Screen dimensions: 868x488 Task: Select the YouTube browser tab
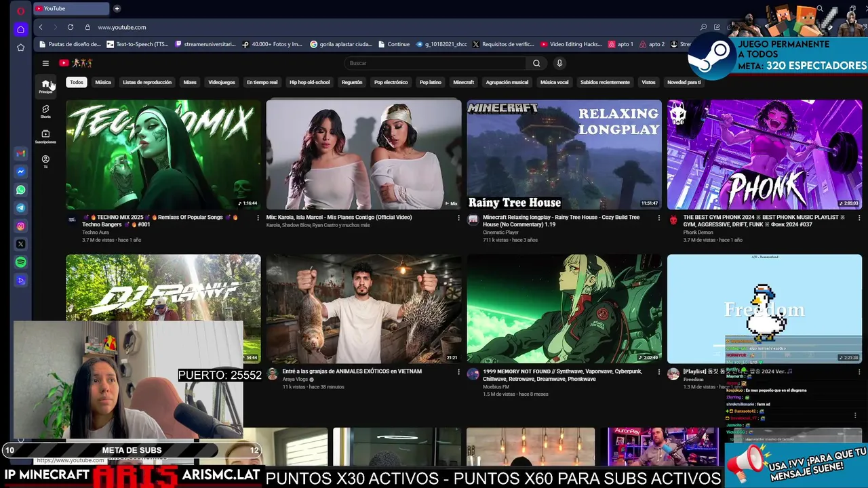pyautogui.click(x=71, y=9)
